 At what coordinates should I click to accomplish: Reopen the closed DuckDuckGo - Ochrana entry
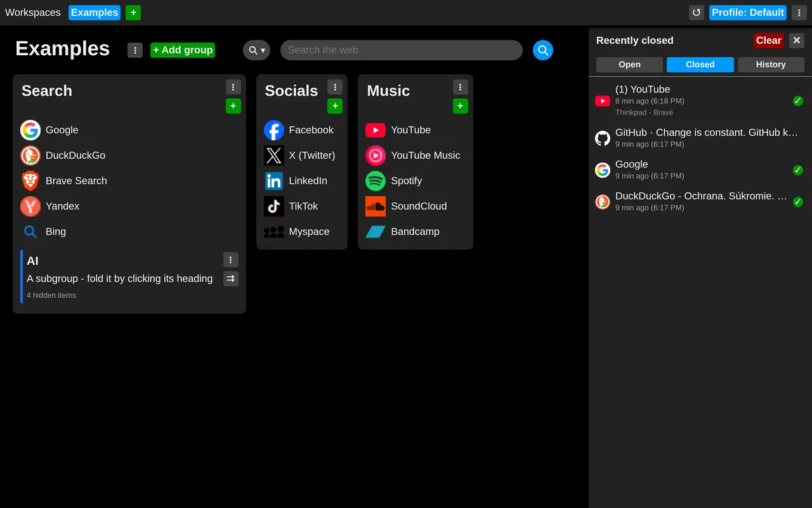700,201
